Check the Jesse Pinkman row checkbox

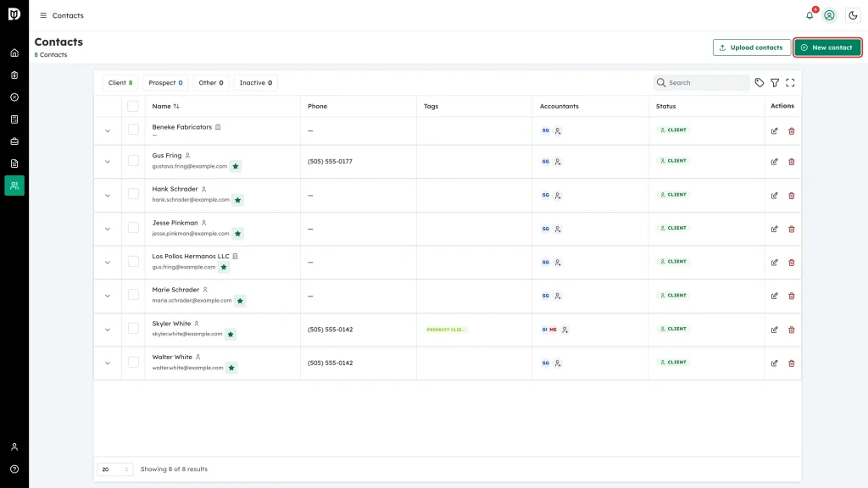tap(133, 227)
